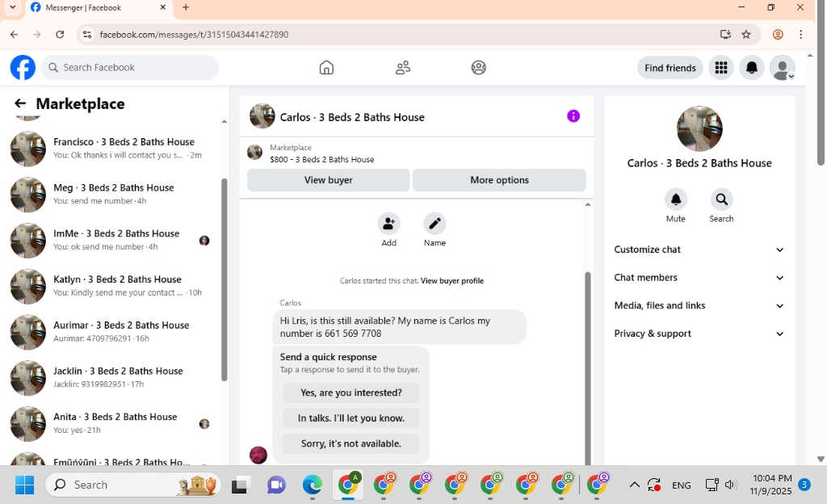
Task: Open Francisco conversation
Action: click(111, 149)
